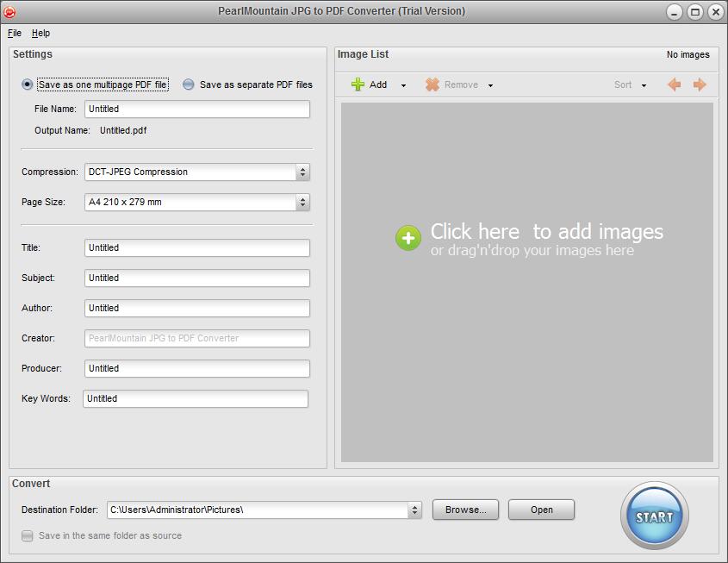Open the Sort dropdown
Viewport: 728px width, 563px height.
[630, 85]
